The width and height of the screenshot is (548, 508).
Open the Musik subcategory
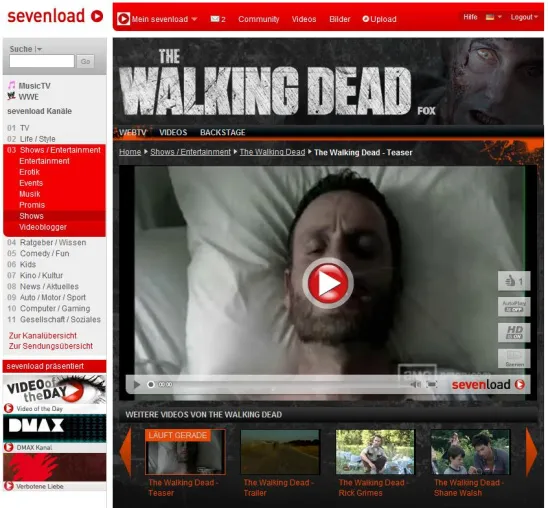click(30, 194)
